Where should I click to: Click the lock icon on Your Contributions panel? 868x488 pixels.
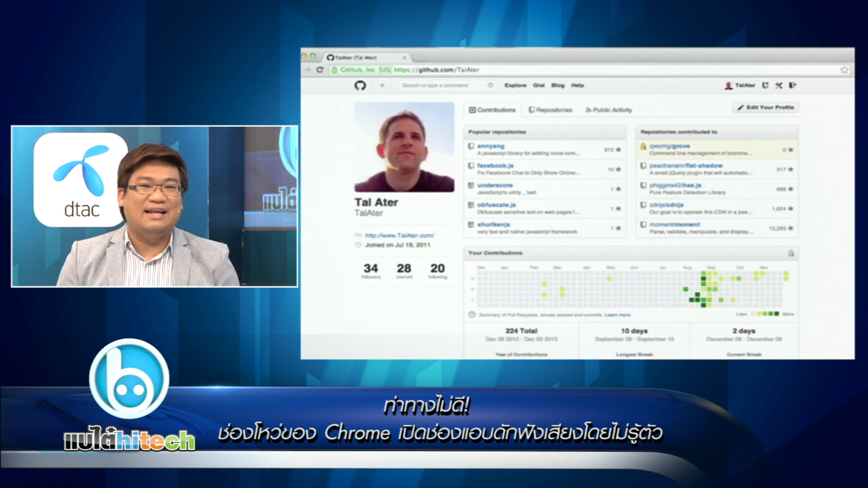(791, 253)
